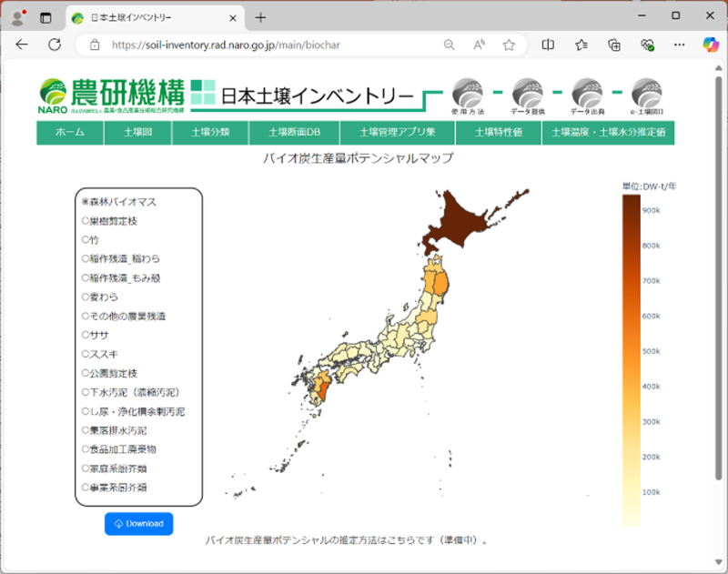Open tab actions menu
728x574 pixels.
coord(45,17)
